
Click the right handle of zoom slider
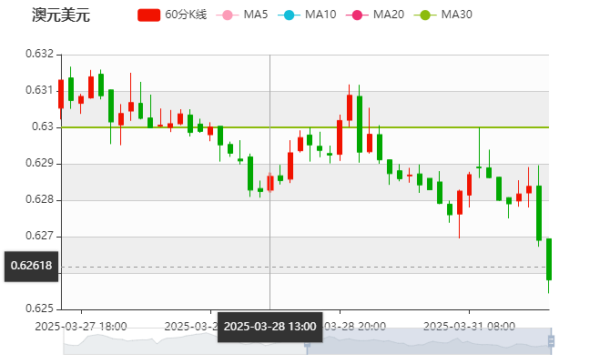[553, 341]
